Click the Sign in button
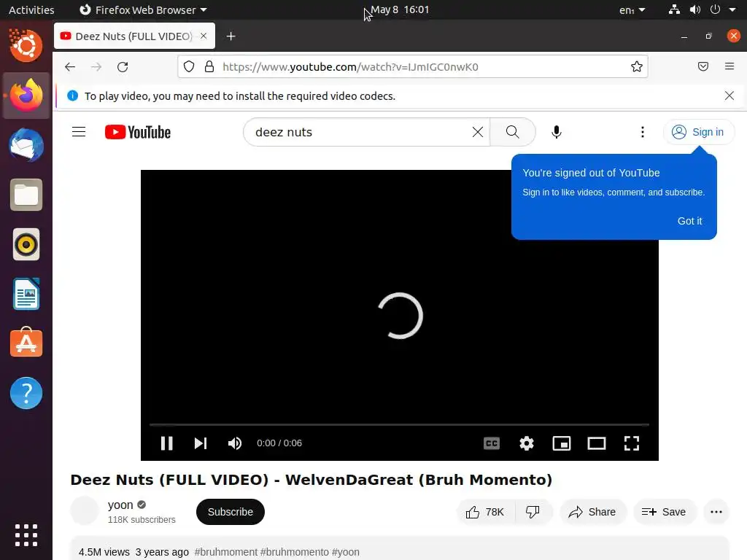 point(698,132)
